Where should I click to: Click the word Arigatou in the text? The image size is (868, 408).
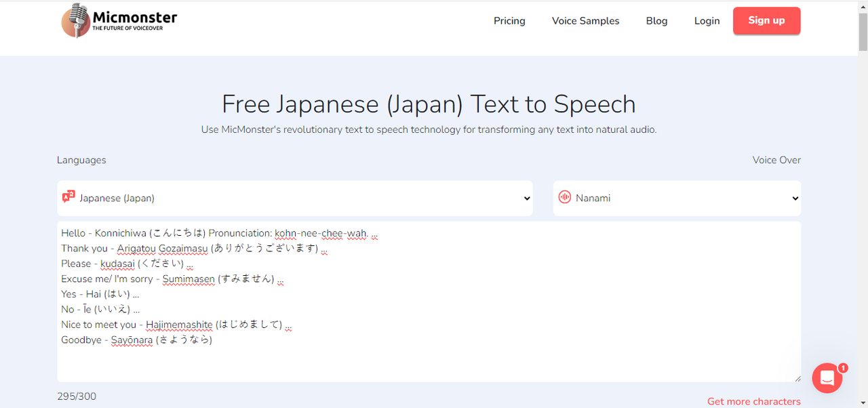coord(136,248)
